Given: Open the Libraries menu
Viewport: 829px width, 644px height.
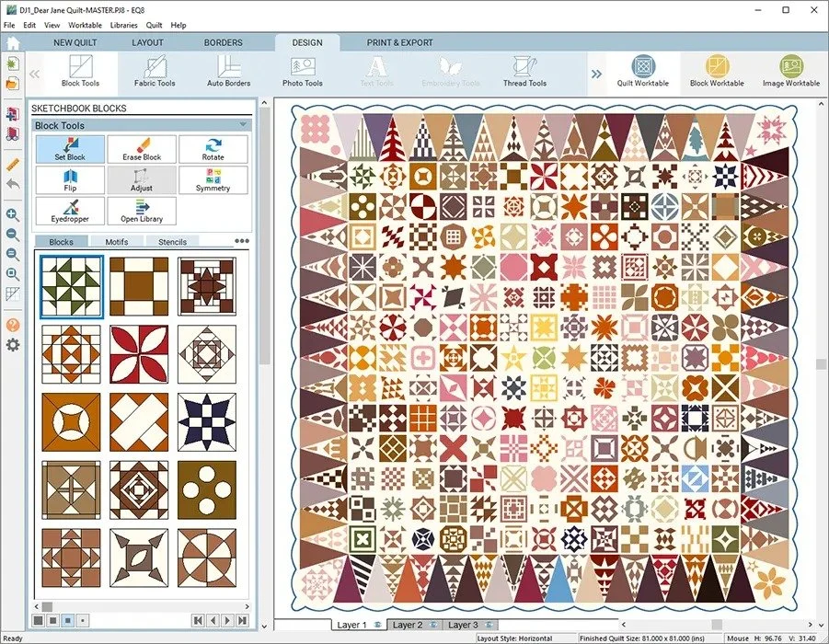Looking at the screenshot, I should (123, 25).
